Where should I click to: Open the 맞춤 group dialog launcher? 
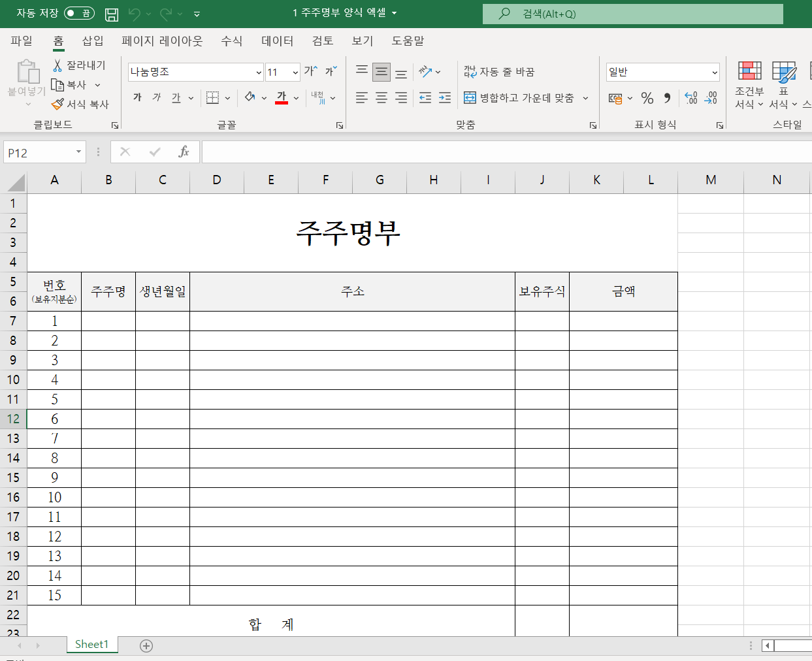tap(593, 125)
